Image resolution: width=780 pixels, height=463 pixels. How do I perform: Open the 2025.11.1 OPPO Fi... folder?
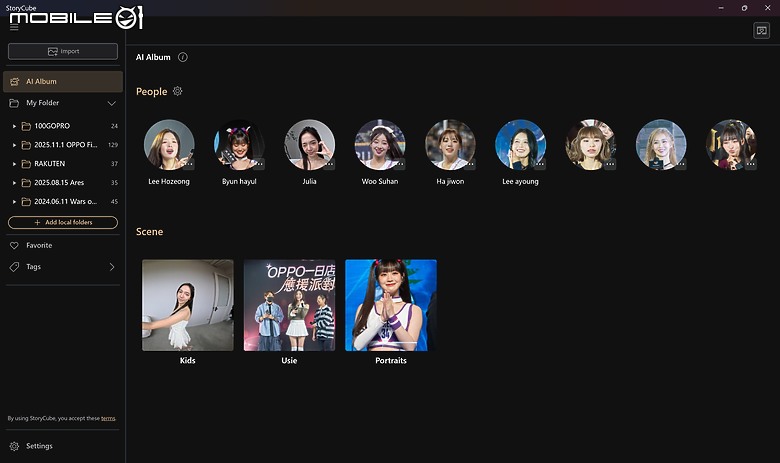coord(65,145)
